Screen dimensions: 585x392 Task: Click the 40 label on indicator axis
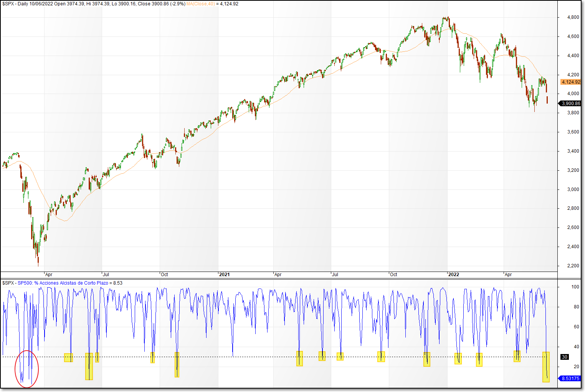[577, 347]
